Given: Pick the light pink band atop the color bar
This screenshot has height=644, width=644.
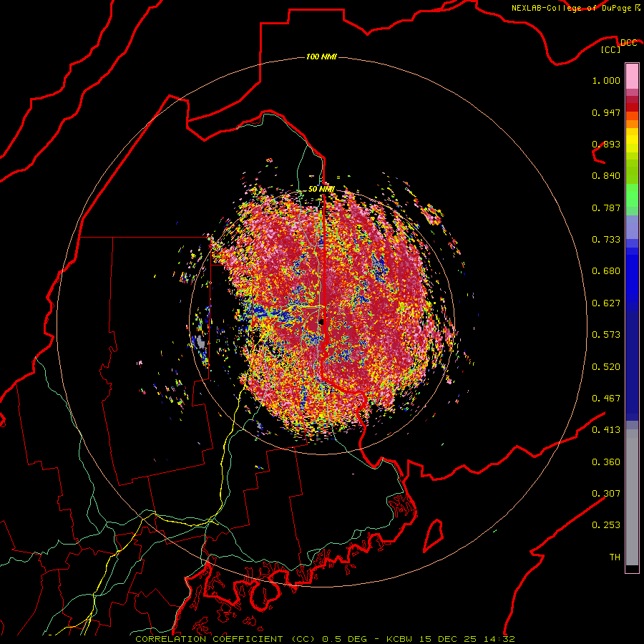Looking at the screenshot, I should click(x=632, y=76).
